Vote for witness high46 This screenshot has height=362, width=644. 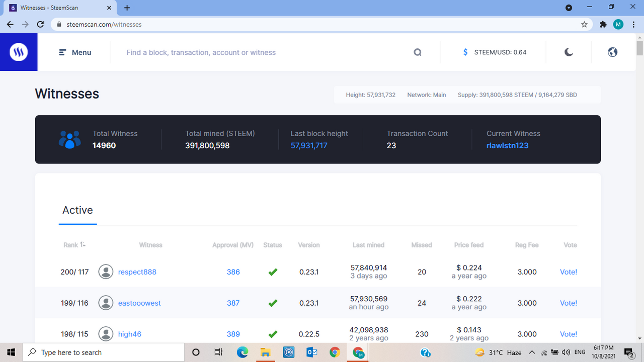569,334
